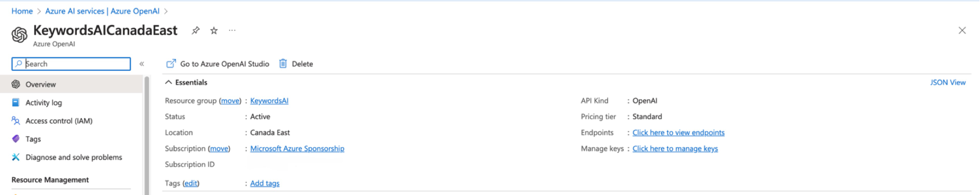Open the more options ellipsis menu
This screenshot has height=195, width=980.
[232, 31]
